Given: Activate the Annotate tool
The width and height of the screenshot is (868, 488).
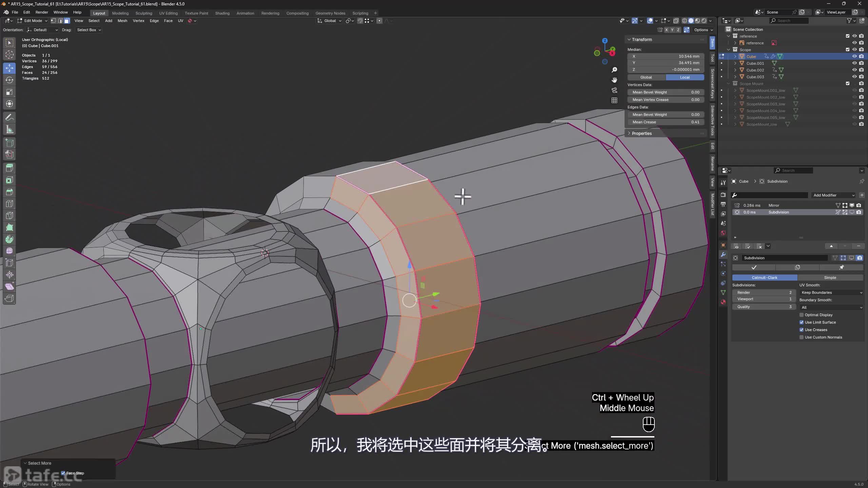Looking at the screenshot, I should 9,118.
